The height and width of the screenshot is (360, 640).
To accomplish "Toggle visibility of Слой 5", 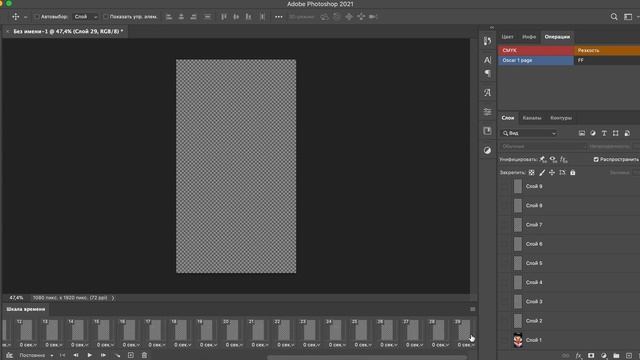I will [x=505, y=263].
